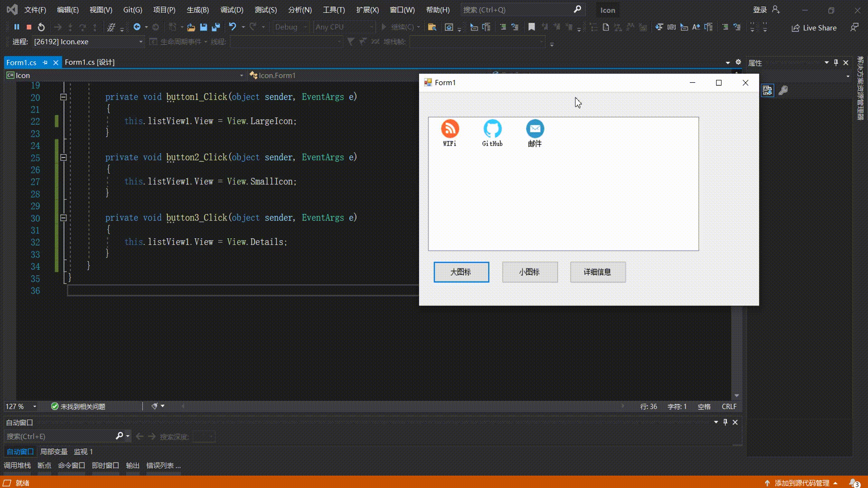Open the 调试(D) menu
868x488 pixels.
tap(231, 9)
